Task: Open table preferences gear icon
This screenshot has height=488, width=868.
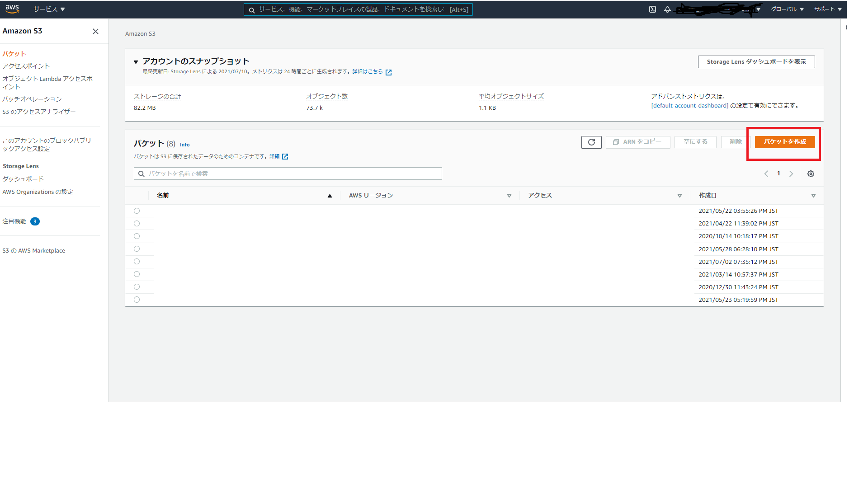Action: click(811, 174)
